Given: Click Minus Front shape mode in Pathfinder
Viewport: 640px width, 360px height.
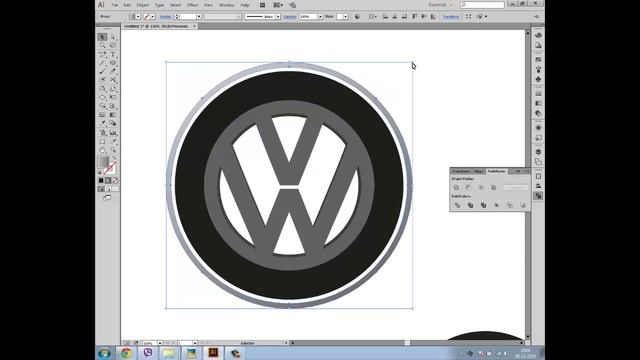Looking at the screenshot, I should click(468, 187).
